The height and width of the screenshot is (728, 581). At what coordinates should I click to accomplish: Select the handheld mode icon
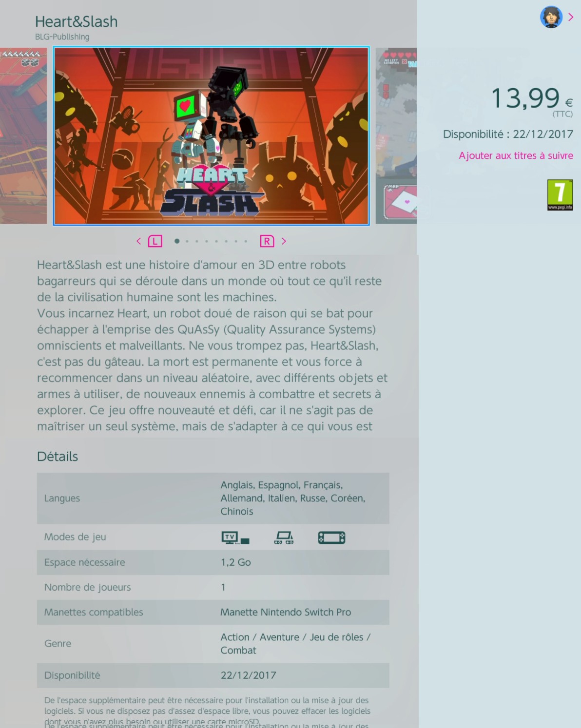point(331,537)
